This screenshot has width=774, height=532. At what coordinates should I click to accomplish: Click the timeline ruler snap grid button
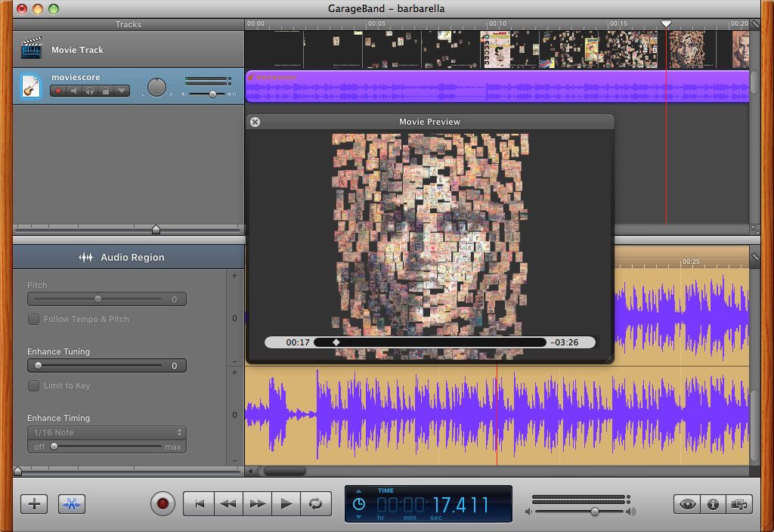[x=755, y=23]
